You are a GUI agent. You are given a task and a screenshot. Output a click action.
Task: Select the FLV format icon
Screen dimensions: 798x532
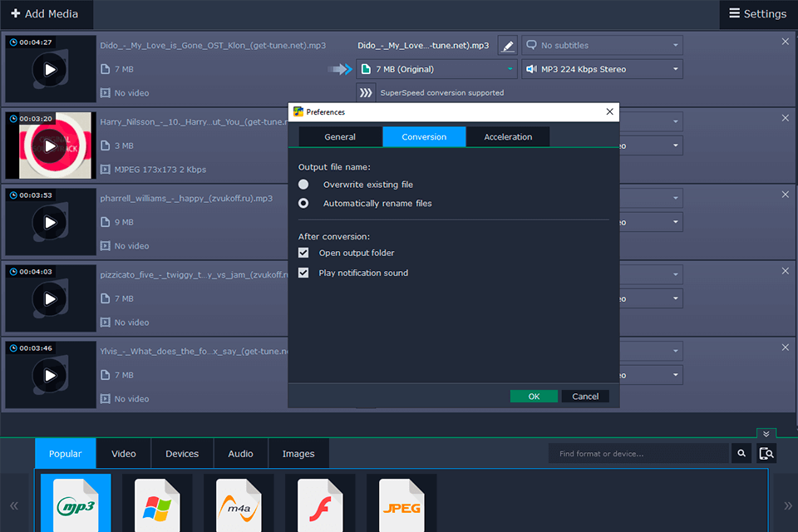point(320,503)
